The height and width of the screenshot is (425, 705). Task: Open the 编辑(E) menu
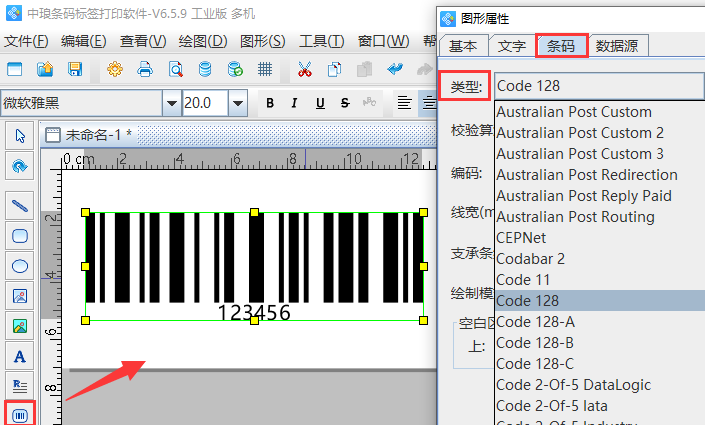84,41
